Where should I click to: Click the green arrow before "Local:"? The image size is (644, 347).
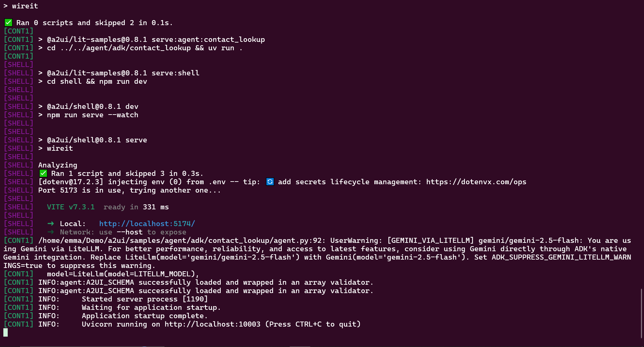51,223
